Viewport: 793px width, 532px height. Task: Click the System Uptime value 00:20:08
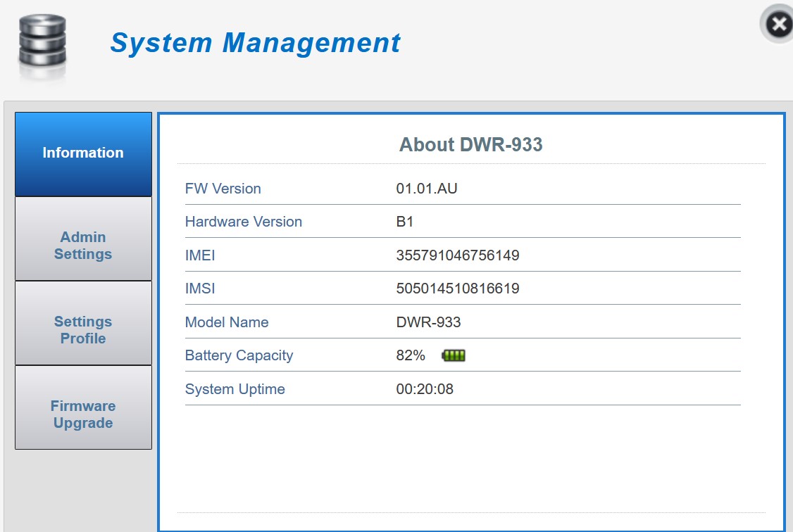pyautogui.click(x=425, y=389)
